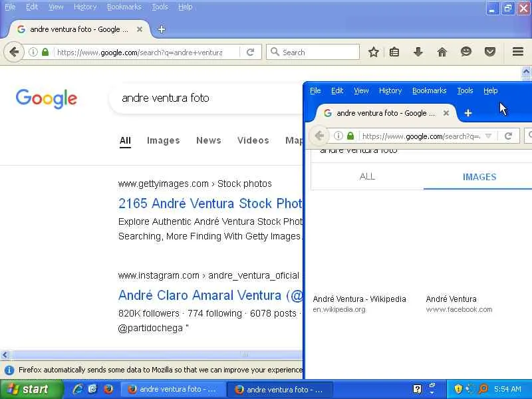
Task: Bookmark this page with the star icon
Action: click(x=374, y=53)
